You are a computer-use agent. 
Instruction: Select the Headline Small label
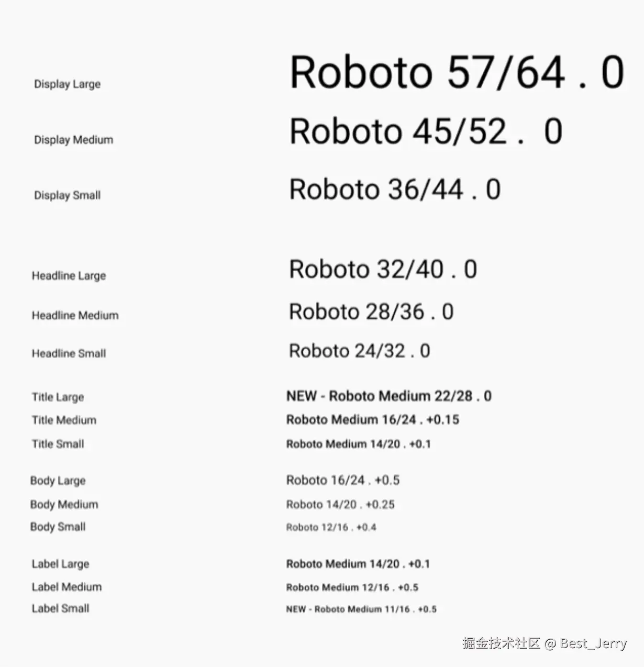click(x=69, y=353)
